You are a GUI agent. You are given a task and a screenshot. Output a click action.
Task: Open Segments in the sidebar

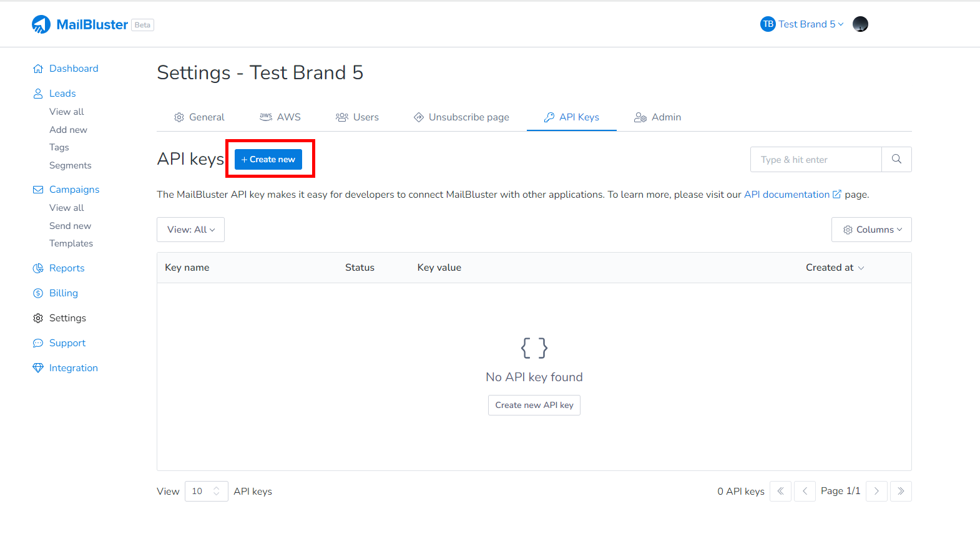[71, 165]
